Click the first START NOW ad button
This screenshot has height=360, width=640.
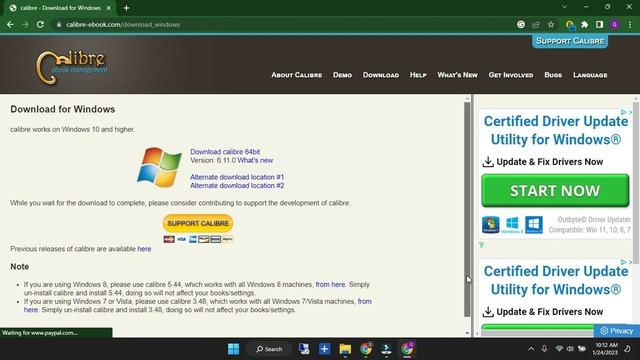click(x=555, y=191)
